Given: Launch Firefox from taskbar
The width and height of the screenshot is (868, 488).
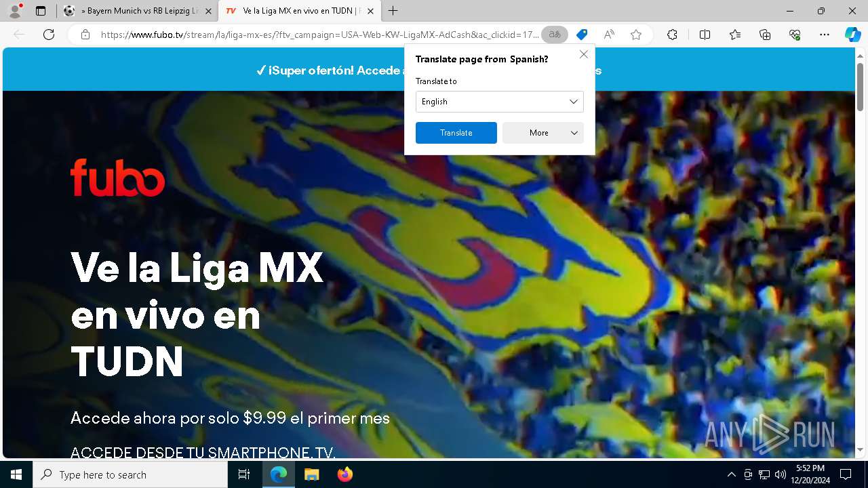Looking at the screenshot, I should (x=345, y=474).
